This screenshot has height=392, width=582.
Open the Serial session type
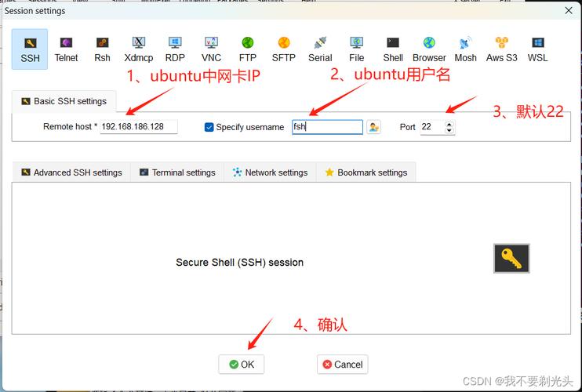(x=320, y=49)
